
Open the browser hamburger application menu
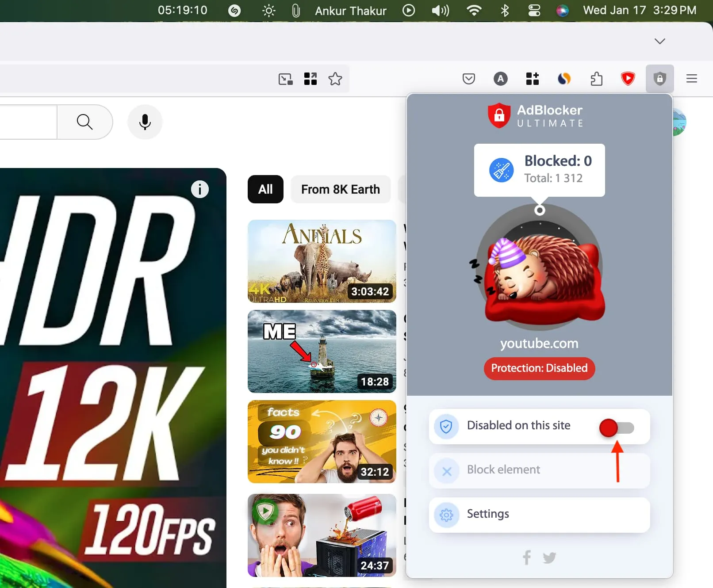click(x=691, y=79)
